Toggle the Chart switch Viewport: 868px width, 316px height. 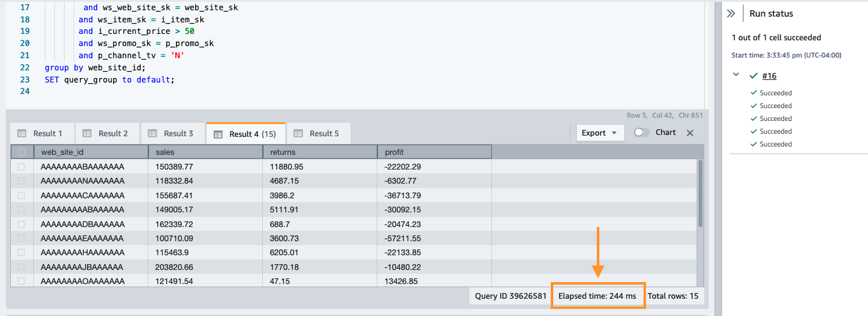(642, 132)
